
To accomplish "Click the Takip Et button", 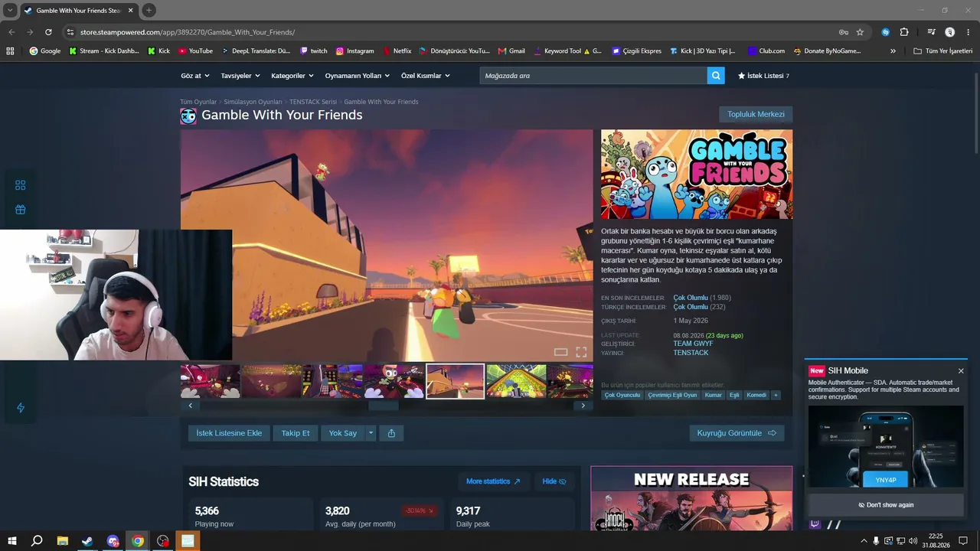I will (x=296, y=433).
